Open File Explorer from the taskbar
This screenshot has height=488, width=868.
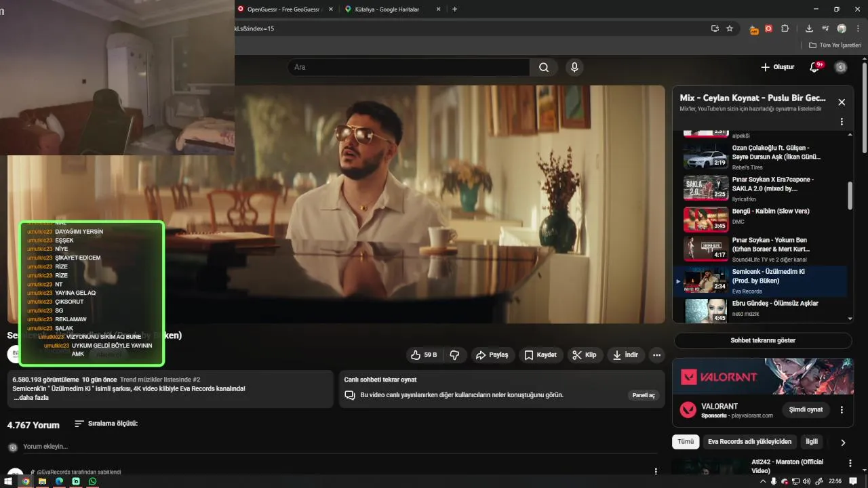tap(42, 481)
